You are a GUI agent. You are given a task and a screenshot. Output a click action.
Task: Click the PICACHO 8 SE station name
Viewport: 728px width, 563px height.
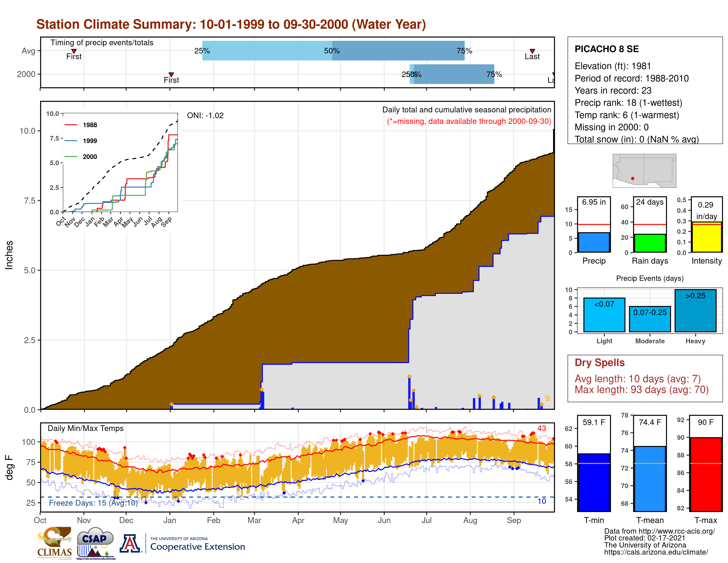point(606,49)
